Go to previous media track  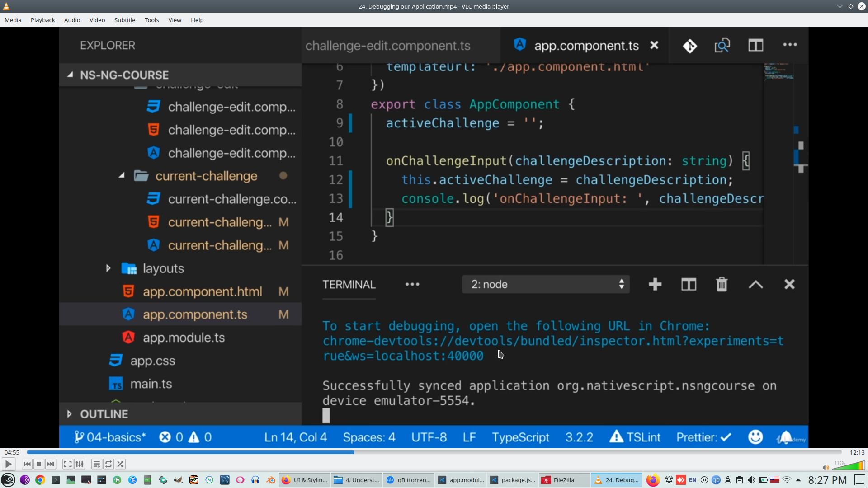(x=27, y=464)
